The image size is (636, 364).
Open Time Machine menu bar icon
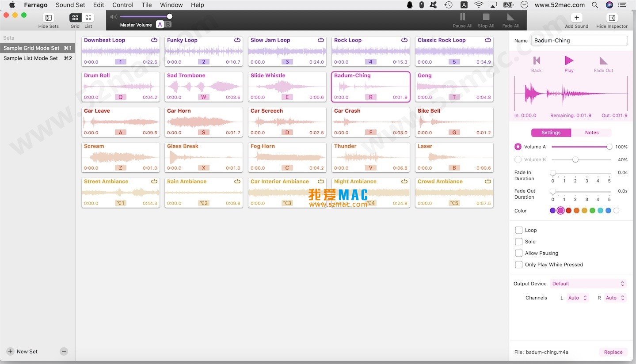point(449,5)
